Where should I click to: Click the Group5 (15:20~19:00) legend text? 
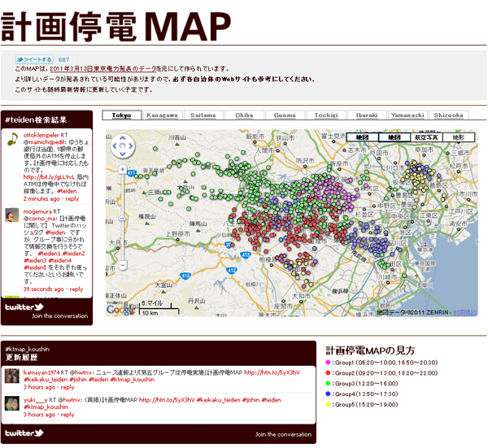point(367,405)
